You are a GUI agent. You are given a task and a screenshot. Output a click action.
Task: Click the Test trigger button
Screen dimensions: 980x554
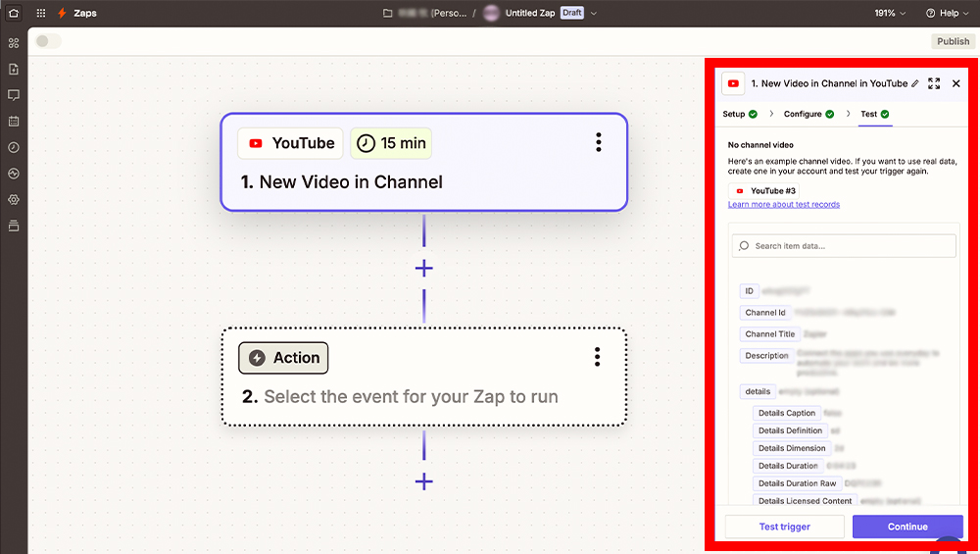pyautogui.click(x=784, y=527)
